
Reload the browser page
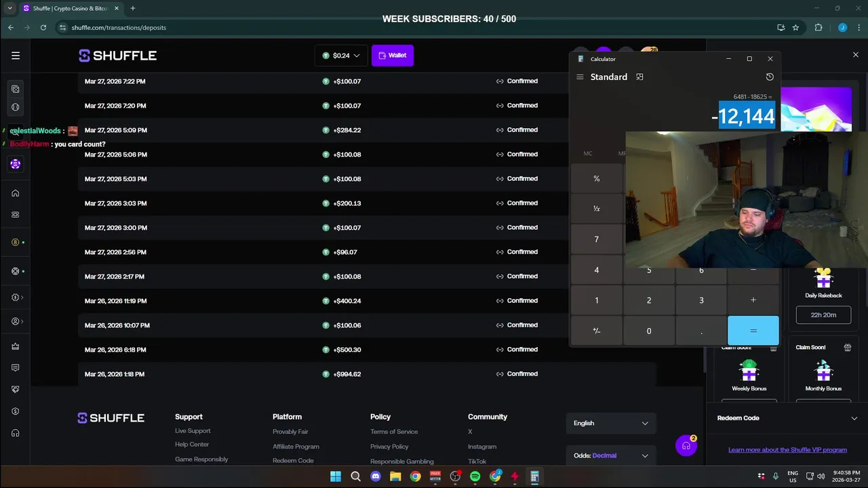coord(43,27)
